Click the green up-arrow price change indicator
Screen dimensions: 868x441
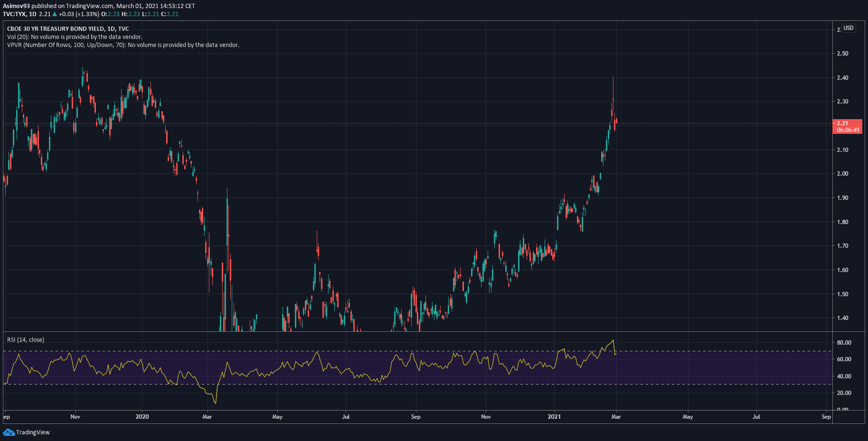coord(55,14)
